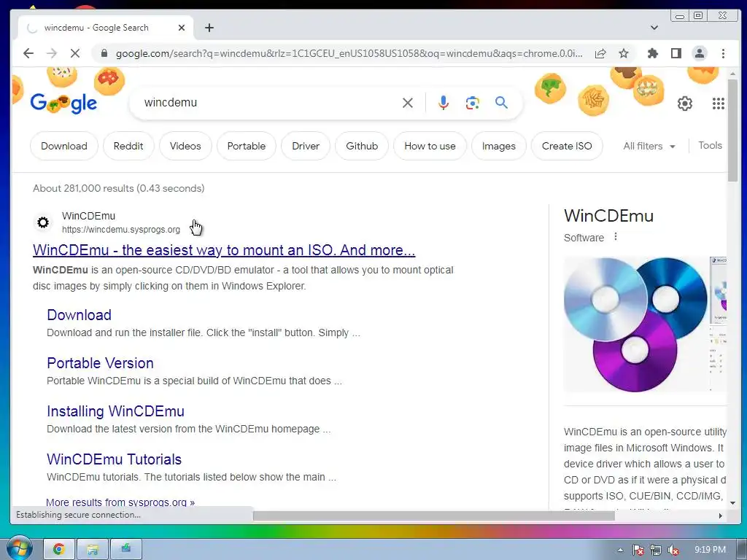The image size is (747, 560).
Task: Click the address bar URL
Action: (349, 53)
